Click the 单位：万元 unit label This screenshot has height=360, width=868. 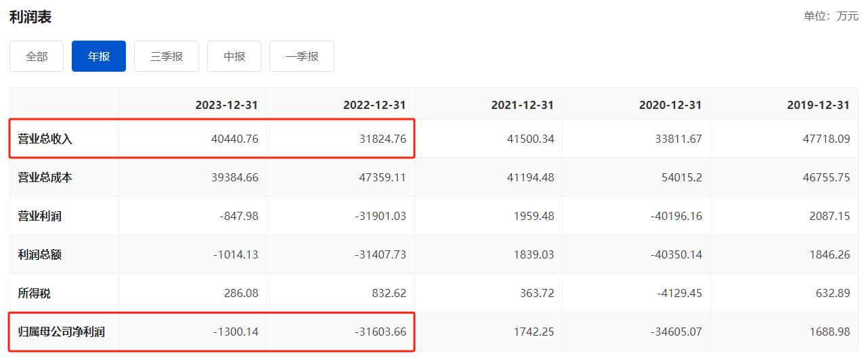pos(831,16)
